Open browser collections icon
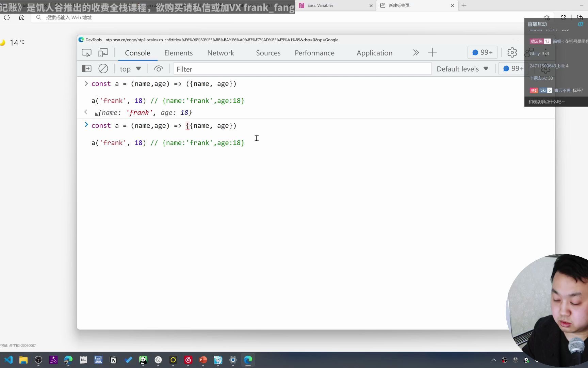 [x=579, y=17]
